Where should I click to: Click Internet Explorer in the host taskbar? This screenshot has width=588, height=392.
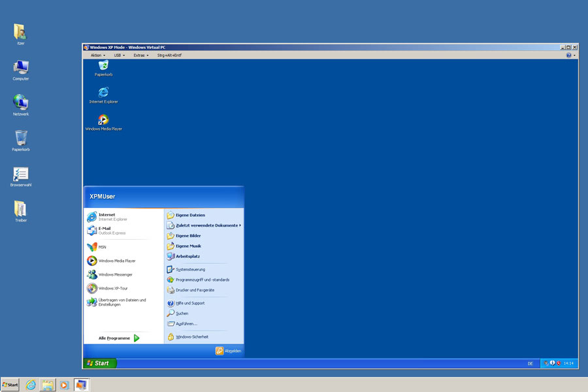point(31,385)
